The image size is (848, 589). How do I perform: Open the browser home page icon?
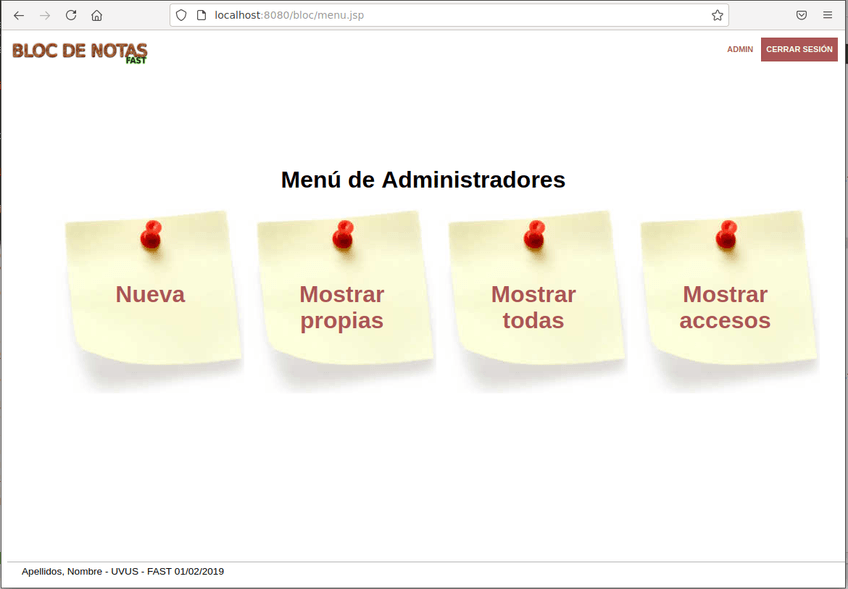[97, 15]
